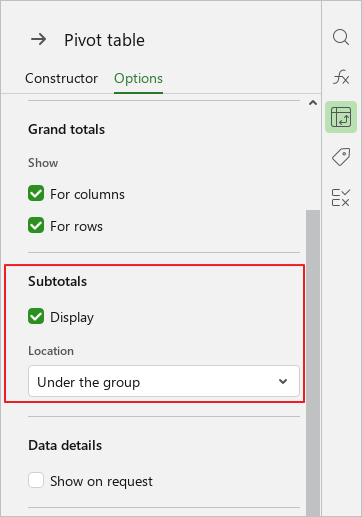Click the Location label
Screen dimensions: 362x517
tap(51, 351)
